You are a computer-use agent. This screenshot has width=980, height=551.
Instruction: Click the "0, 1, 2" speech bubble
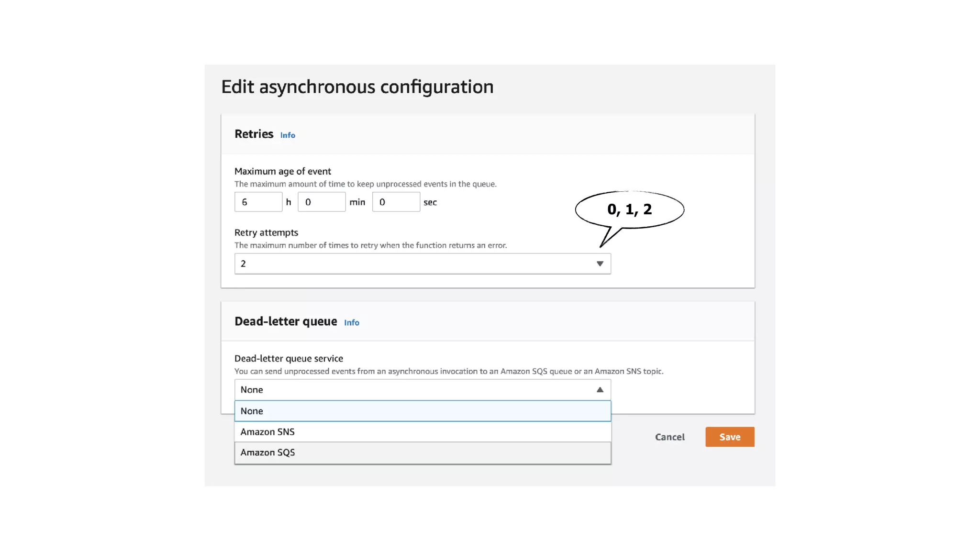point(629,209)
